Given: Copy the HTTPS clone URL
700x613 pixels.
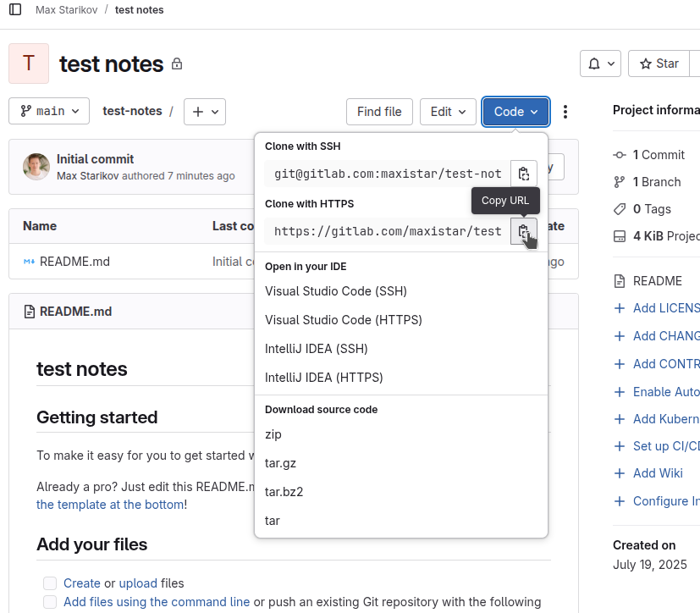Looking at the screenshot, I should (x=523, y=231).
